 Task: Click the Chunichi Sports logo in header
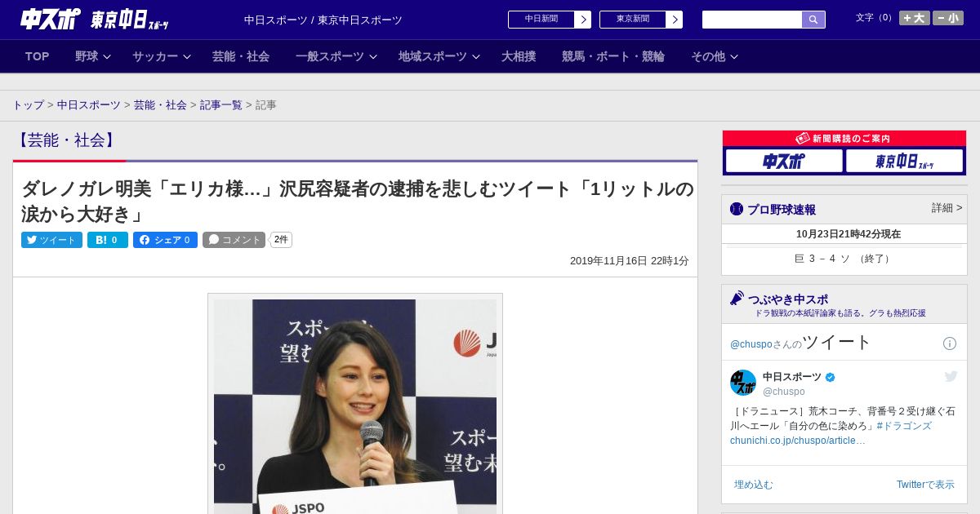[x=50, y=19]
